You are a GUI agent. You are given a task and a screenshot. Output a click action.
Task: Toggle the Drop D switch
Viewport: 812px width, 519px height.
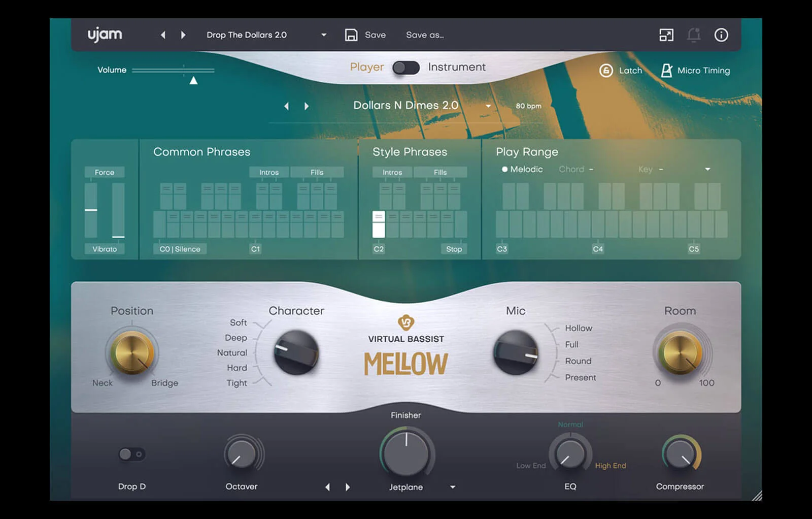(131, 454)
